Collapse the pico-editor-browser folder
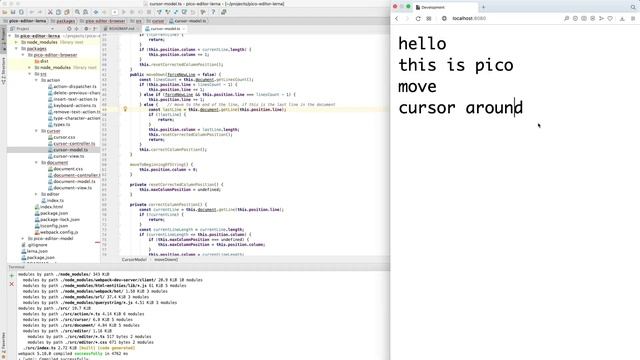 pos(23,55)
